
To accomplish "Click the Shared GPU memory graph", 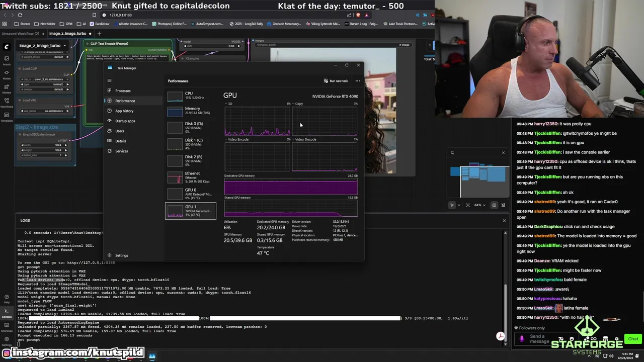I will tap(291, 209).
